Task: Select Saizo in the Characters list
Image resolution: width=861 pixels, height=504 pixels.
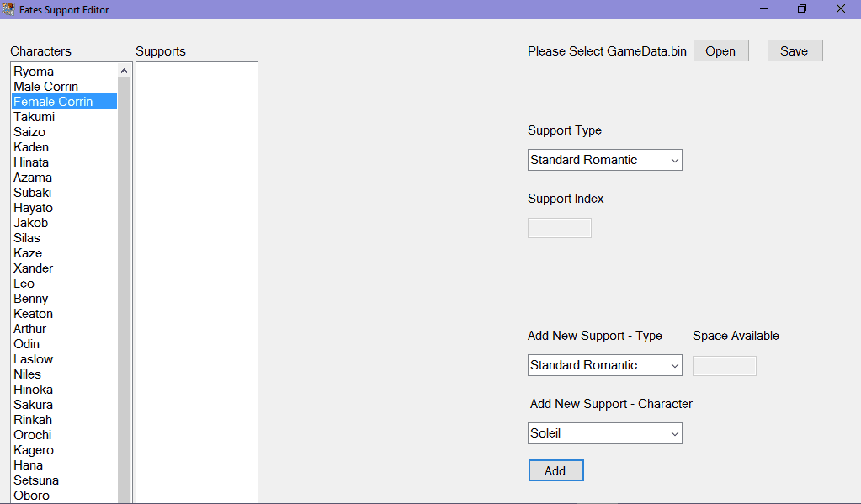Action: pos(64,132)
